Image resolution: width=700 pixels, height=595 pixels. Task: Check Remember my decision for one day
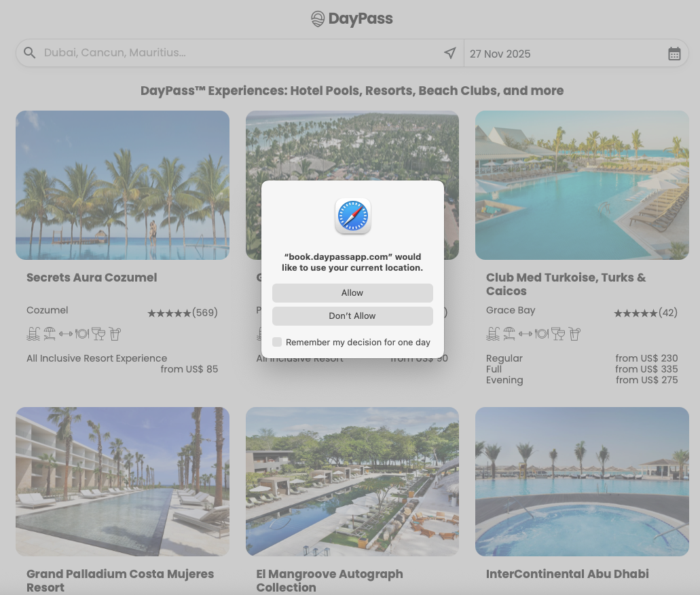(x=277, y=342)
